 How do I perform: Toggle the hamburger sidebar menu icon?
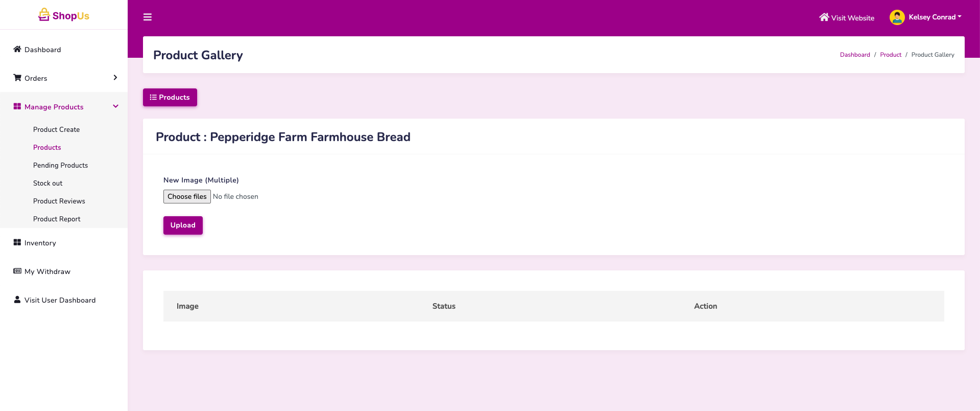point(148,17)
